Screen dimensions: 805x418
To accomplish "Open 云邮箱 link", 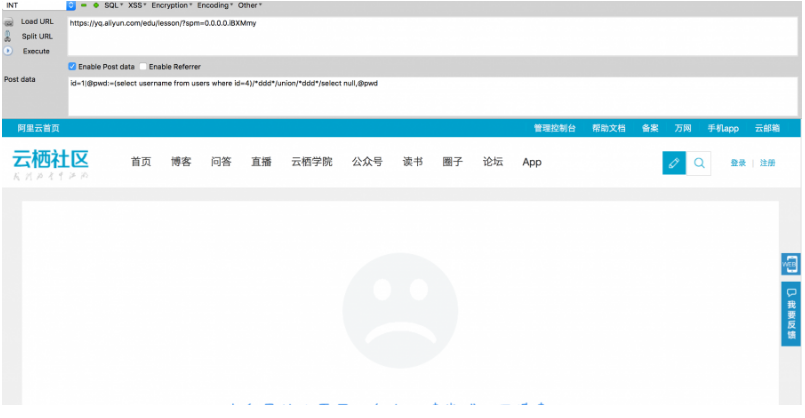I will [767, 128].
